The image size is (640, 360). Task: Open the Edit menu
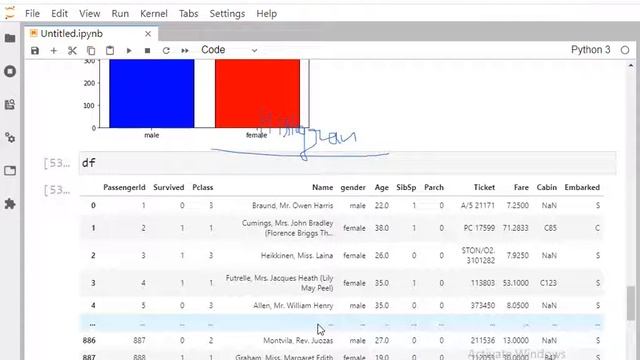(59, 13)
